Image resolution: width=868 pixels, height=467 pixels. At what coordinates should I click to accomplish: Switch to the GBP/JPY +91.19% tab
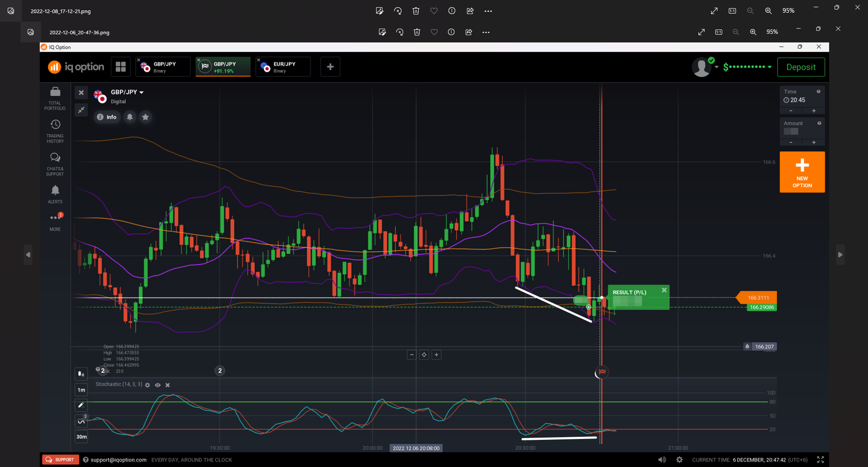click(223, 67)
